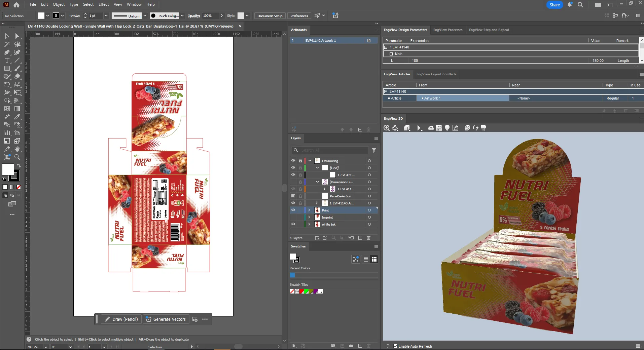Image resolution: width=644 pixels, height=350 pixels.
Task: Select the Rectangle tool
Action: [7, 68]
